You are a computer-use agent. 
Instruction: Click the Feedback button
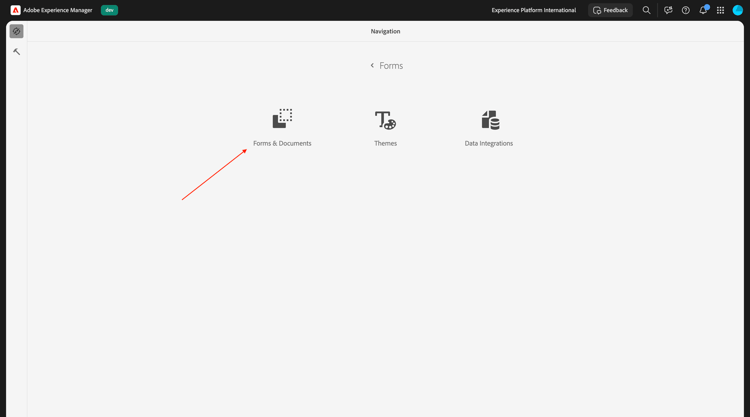(610, 10)
